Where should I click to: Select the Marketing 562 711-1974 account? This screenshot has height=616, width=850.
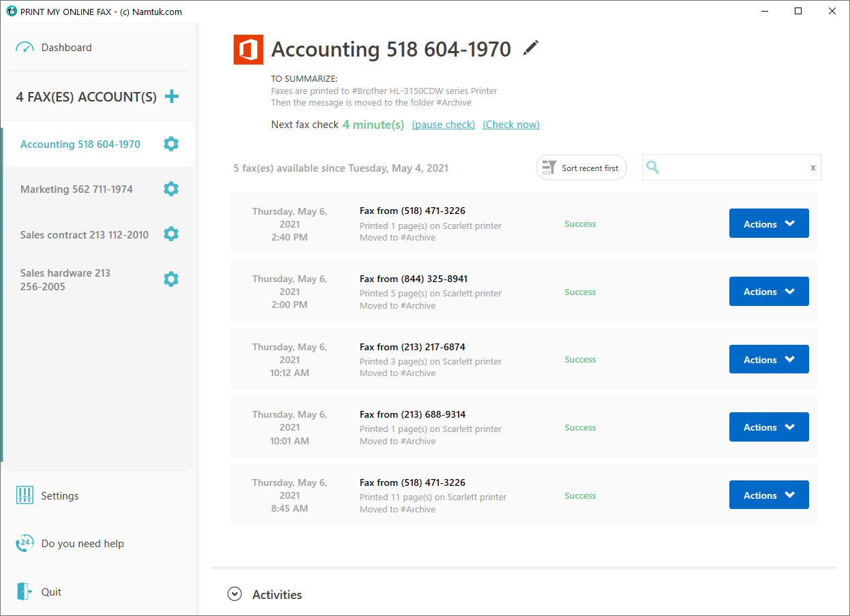tap(76, 189)
